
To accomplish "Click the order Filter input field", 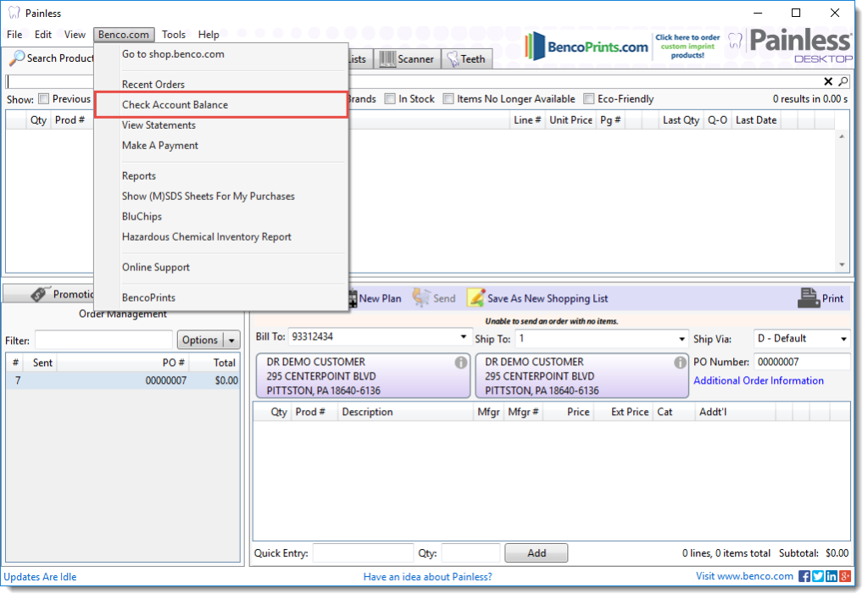I will [103, 340].
